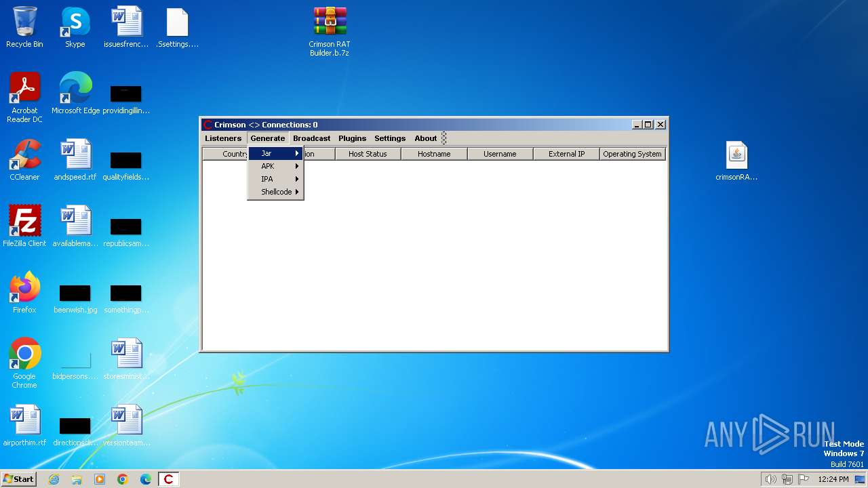868x488 pixels.
Task: Open FileZilla Client shortcut
Action: [x=24, y=226]
